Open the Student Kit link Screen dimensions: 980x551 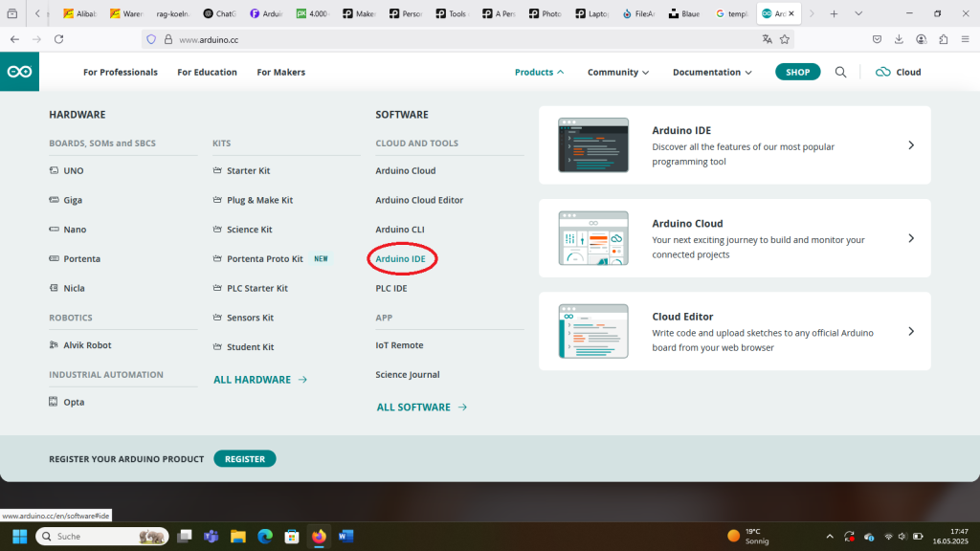click(243, 346)
